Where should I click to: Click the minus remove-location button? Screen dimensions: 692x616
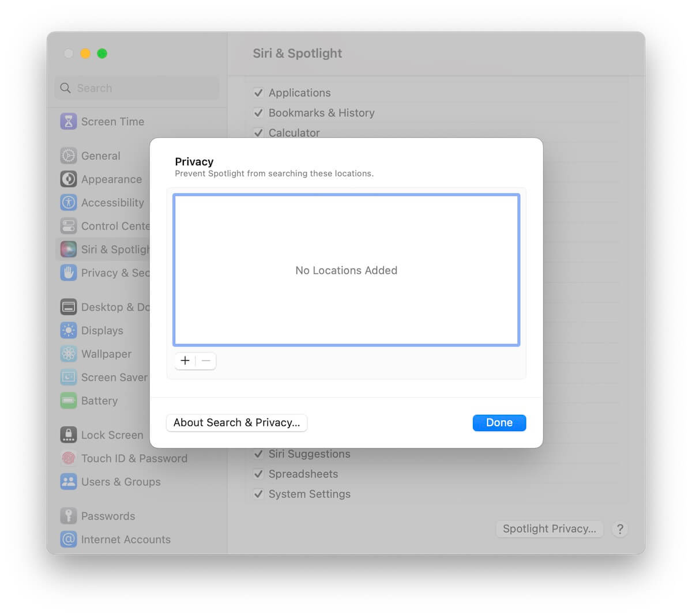(x=206, y=361)
